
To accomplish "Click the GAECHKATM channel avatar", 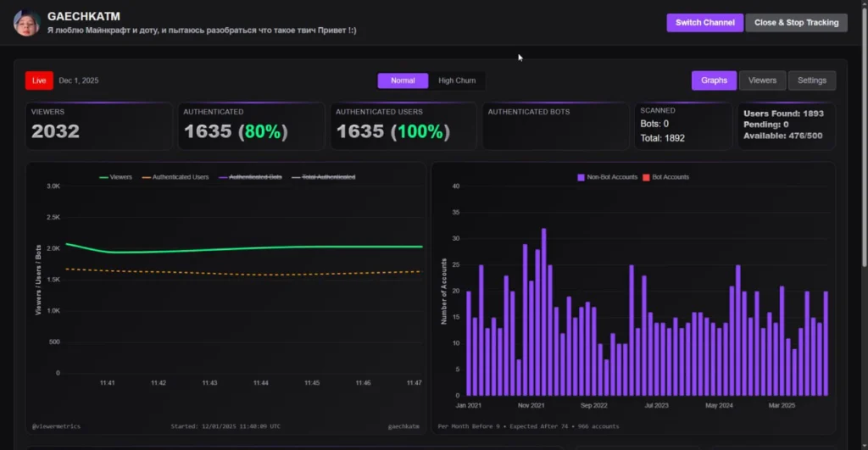I will click(26, 23).
